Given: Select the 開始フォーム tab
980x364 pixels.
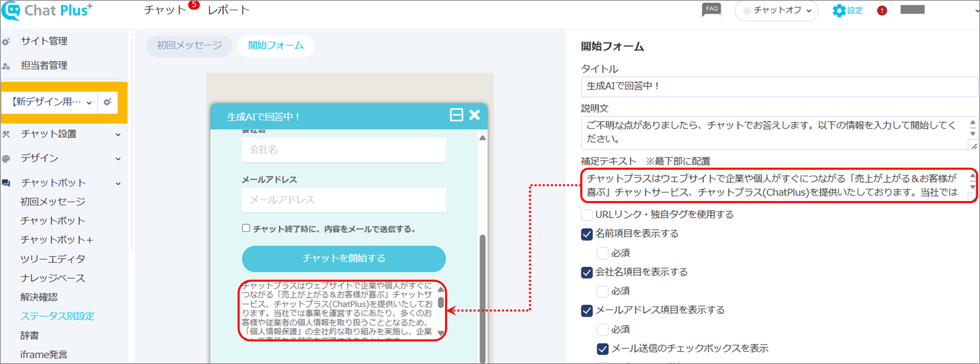Looking at the screenshot, I should point(276,45).
